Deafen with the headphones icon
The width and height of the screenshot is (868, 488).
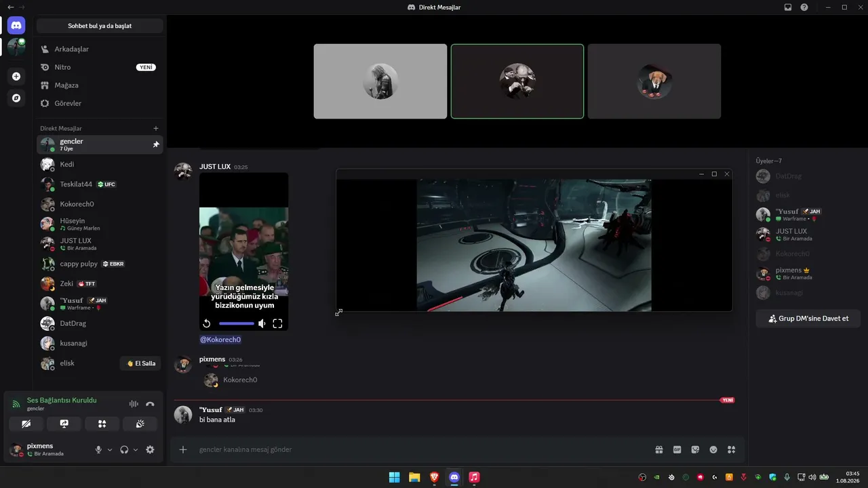pos(124,449)
